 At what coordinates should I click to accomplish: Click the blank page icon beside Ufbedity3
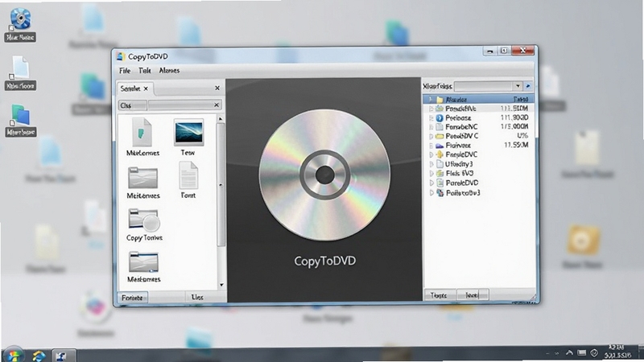(x=440, y=164)
